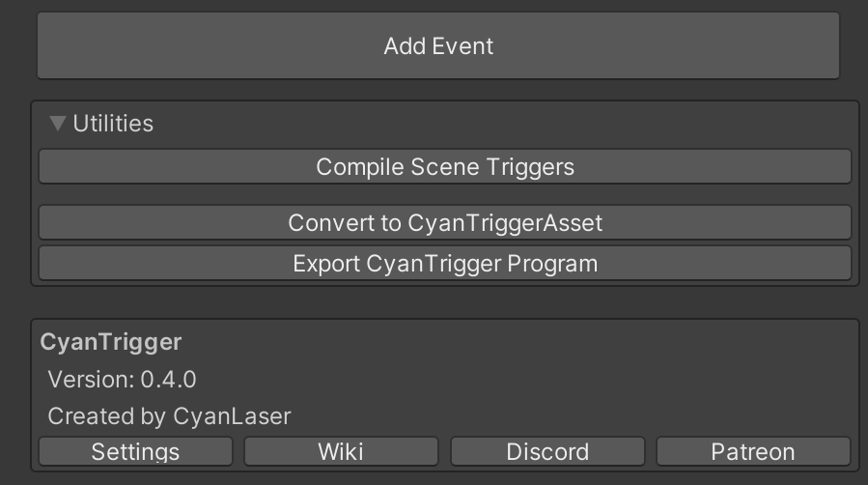This screenshot has width=868, height=485.
Task: Add a new event to the trigger
Action: (438, 46)
